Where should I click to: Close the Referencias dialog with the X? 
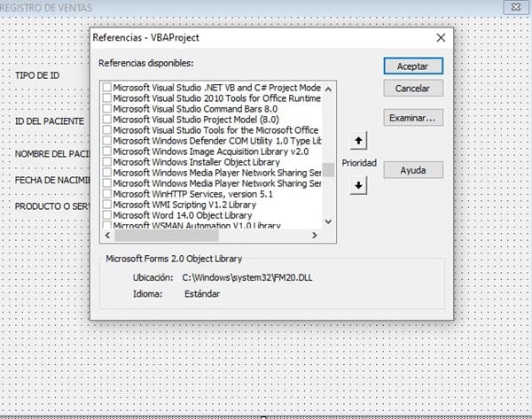coord(441,37)
